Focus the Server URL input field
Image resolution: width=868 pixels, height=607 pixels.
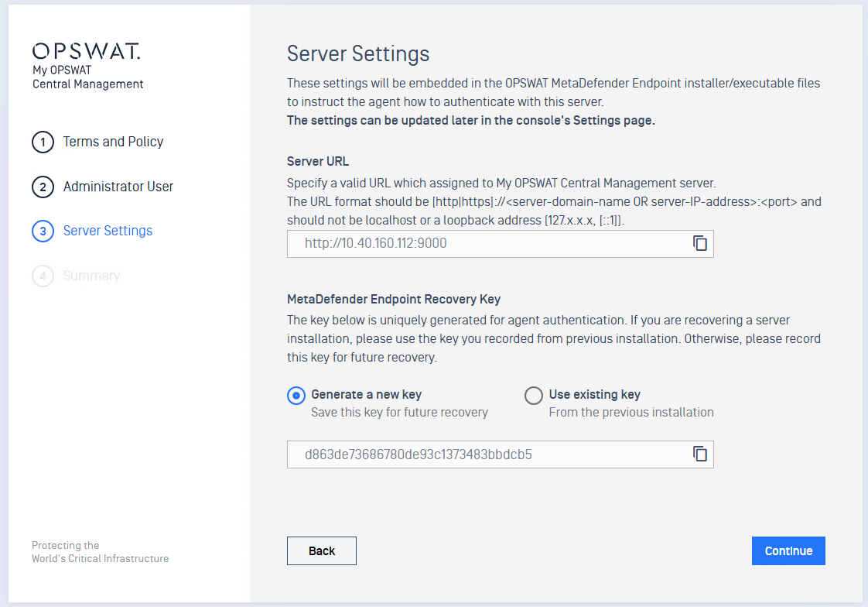tap(500, 244)
